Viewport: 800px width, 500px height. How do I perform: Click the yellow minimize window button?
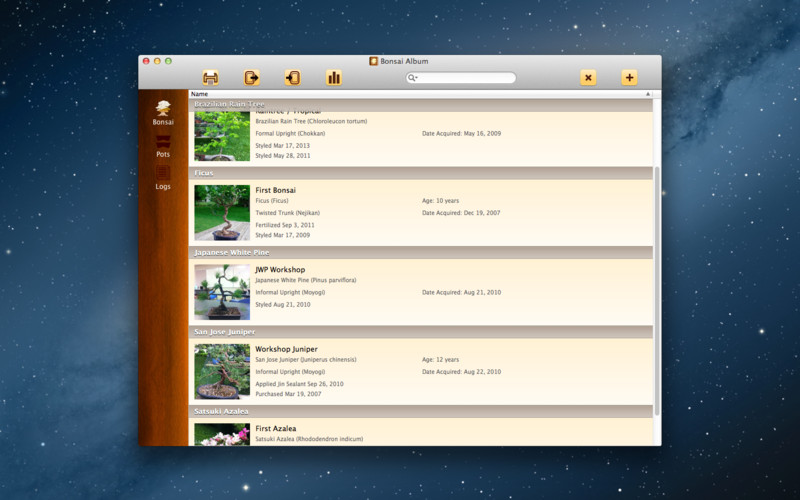[157, 61]
